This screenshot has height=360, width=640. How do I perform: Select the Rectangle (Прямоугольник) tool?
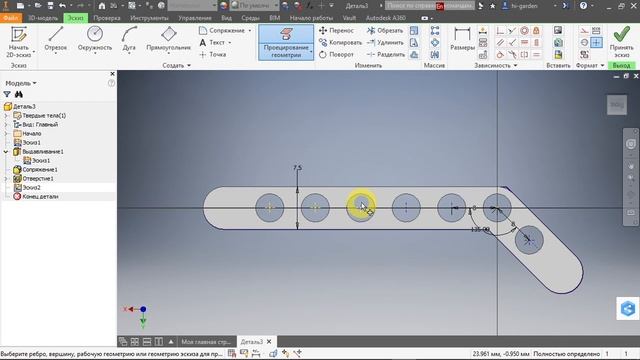[169, 39]
